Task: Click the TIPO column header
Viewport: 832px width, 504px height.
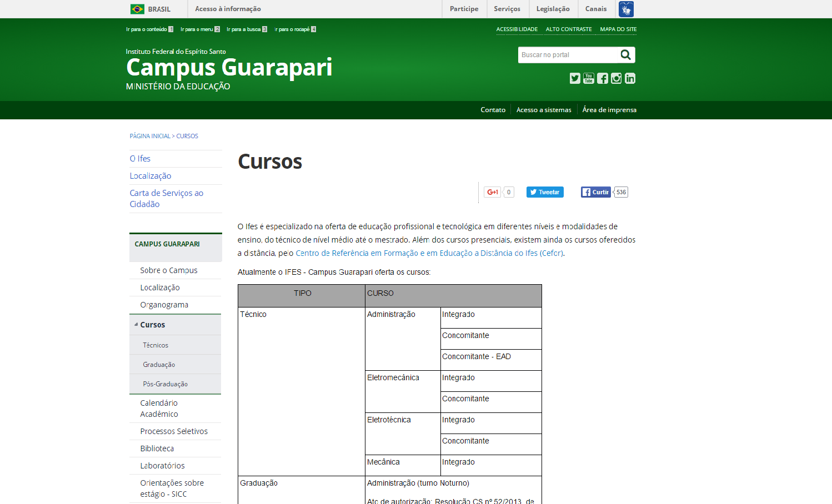Action: coord(302,296)
